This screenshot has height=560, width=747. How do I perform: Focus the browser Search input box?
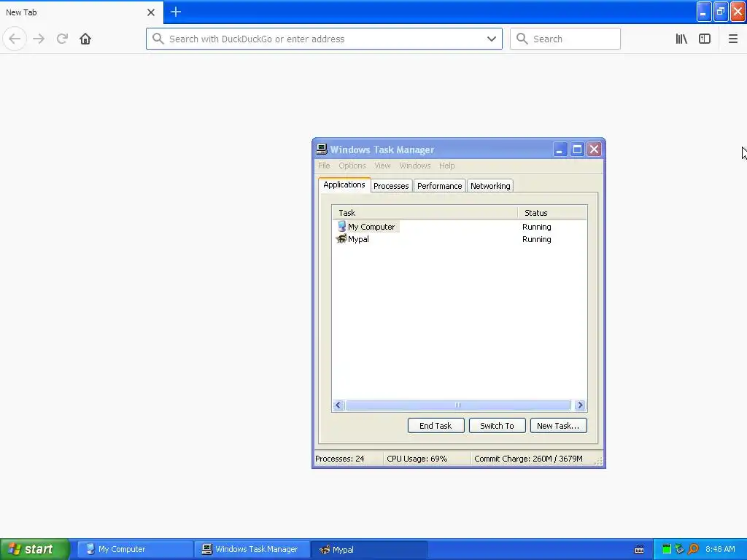pos(565,39)
